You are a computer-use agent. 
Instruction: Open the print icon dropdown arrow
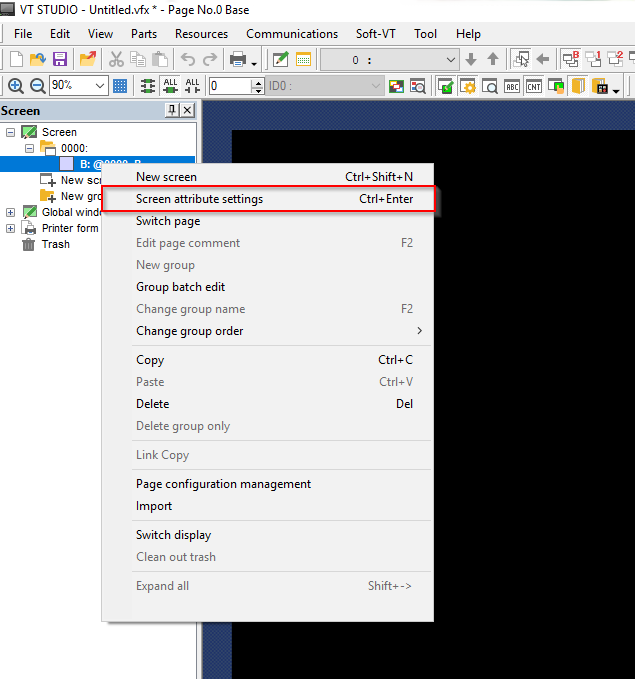(x=254, y=63)
